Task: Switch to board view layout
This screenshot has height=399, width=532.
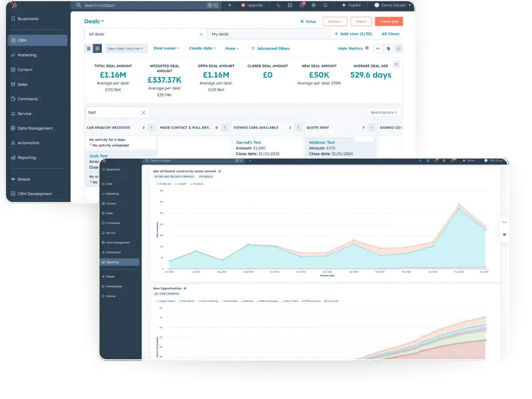Action: point(98,48)
